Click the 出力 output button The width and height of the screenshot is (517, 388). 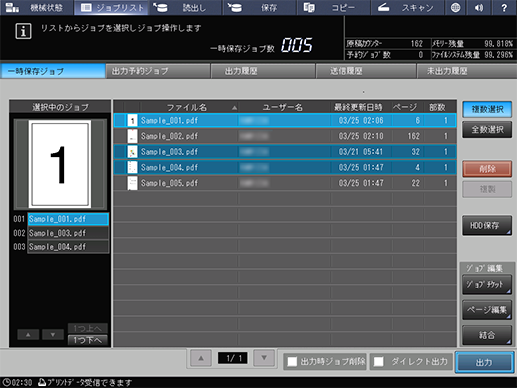click(484, 362)
